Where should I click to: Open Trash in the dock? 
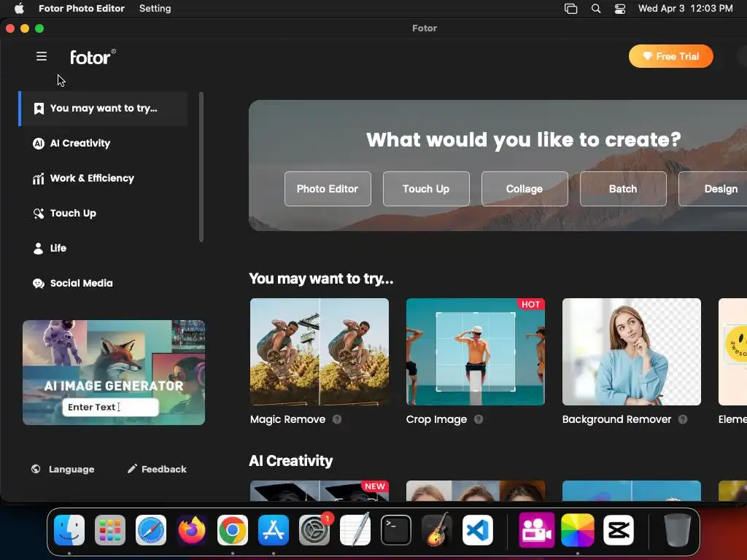[x=677, y=530]
